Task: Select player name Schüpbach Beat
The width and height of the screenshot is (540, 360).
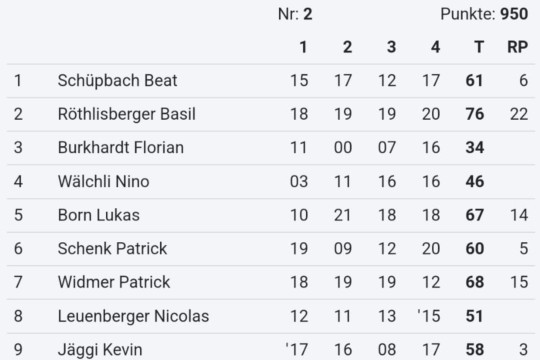Action: [117, 81]
